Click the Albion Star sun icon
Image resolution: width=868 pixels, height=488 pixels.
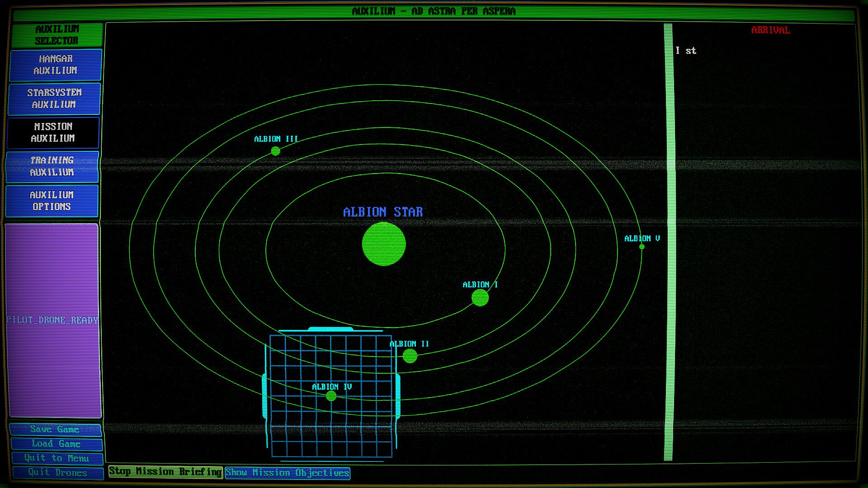[384, 244]
